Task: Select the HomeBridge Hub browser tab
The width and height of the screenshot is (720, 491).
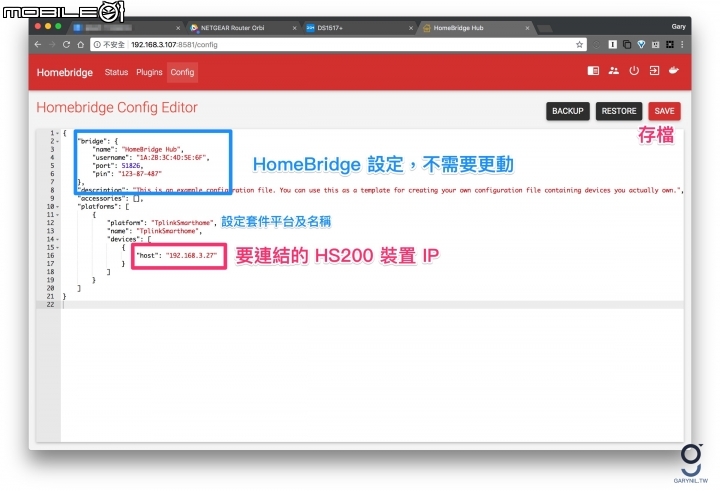Action: click(x=475, y=28)
